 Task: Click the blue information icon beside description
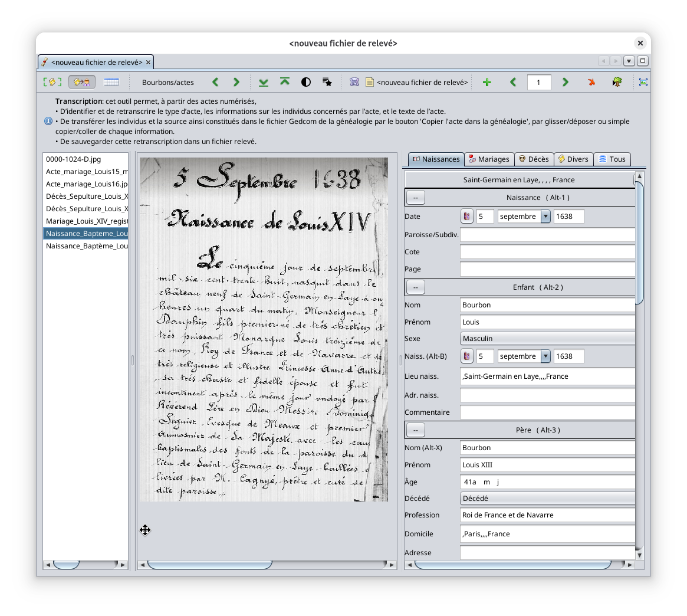click(x=48, y=121)
